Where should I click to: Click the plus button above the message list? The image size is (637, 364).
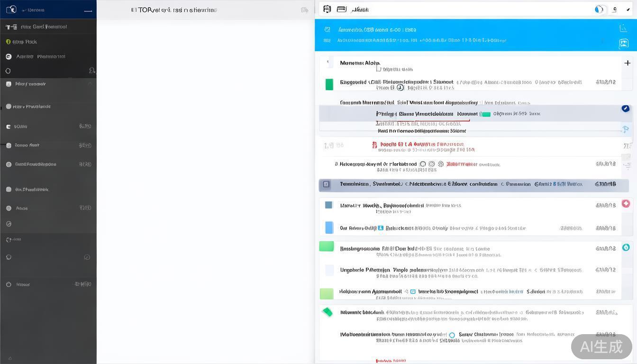click(x=628, y=63)
